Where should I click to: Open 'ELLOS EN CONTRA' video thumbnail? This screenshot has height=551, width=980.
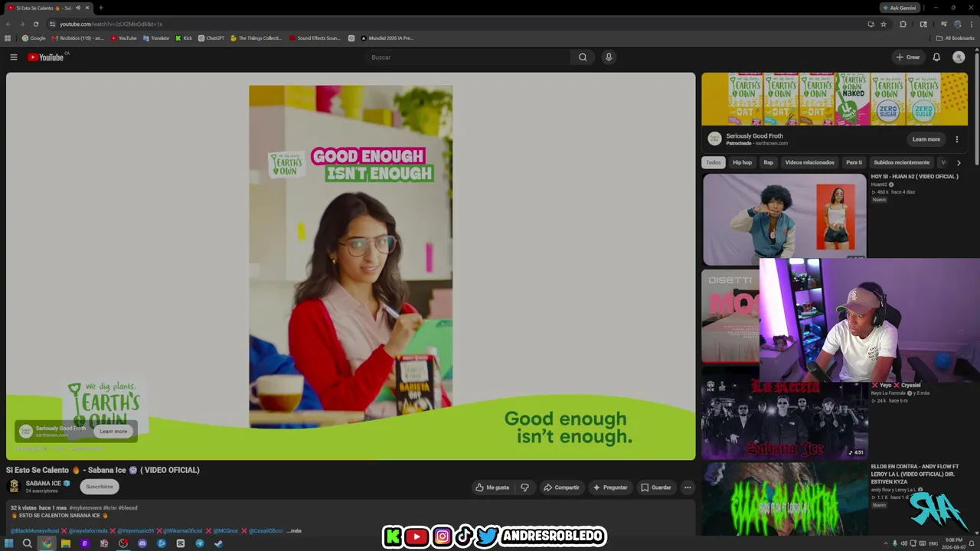click(785, 499)
